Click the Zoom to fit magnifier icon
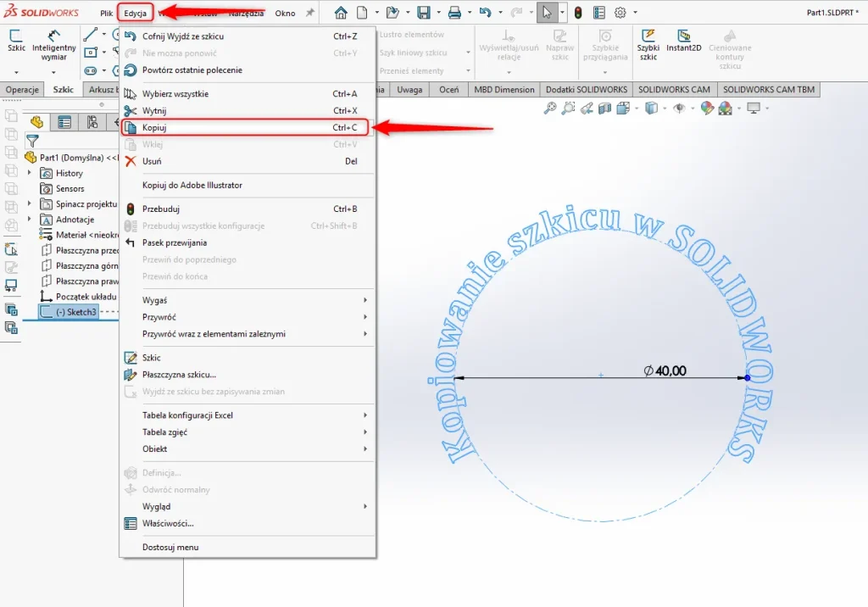Screen dimensions: 868x607 (x=549, y=109)
